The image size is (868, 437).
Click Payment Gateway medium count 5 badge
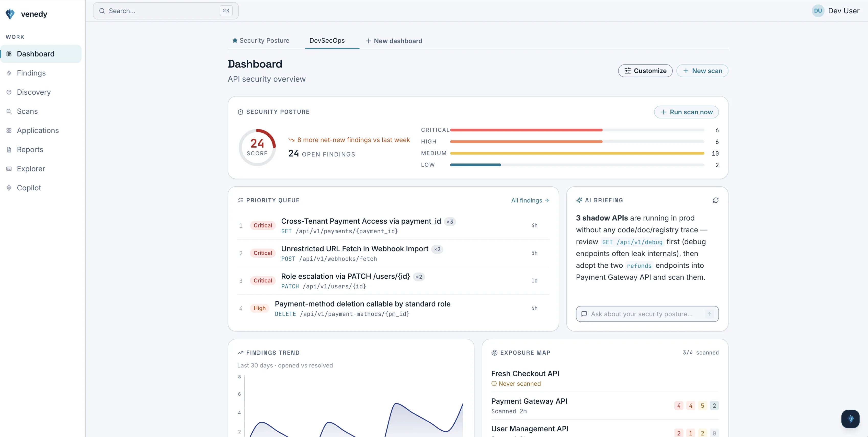(702, 406)
